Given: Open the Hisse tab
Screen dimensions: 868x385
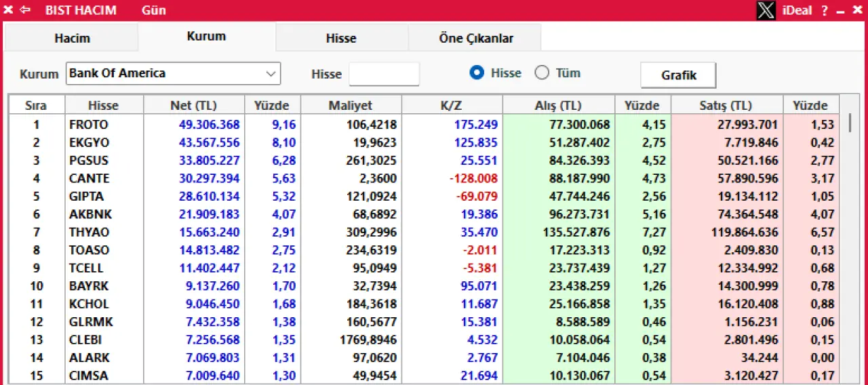Looking at the screenshot, I should [341, 38].
